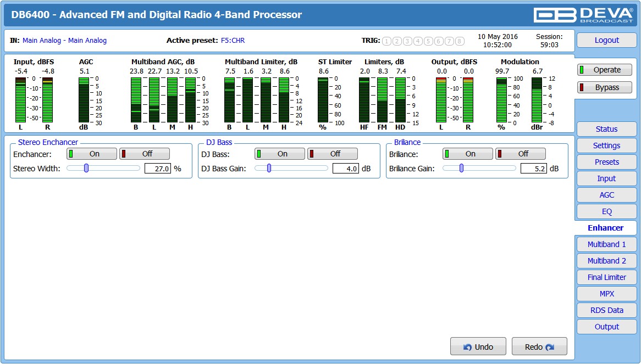Click the DEVA Broadcast logo

pyautogui.click(x=583, y=15)
